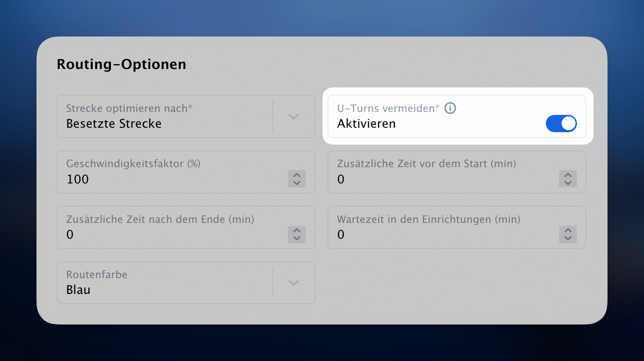Image resolution: width=644 pixels, height=361 pixels.
Task: Click the Aktivieren label under U-Turns vermeiden
Action: 366,124
